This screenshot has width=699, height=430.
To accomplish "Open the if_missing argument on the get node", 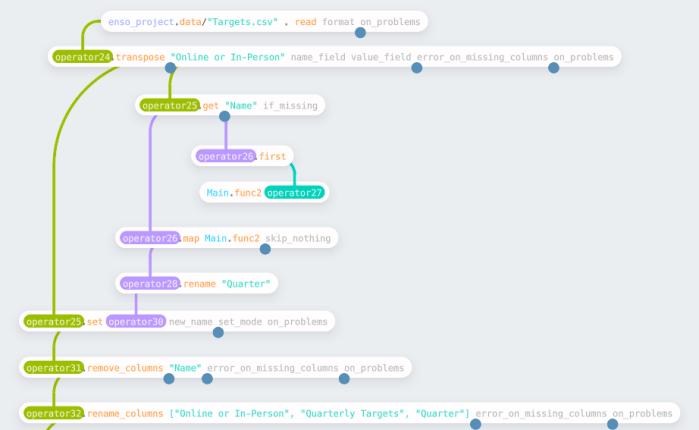I will pos(290,105).
